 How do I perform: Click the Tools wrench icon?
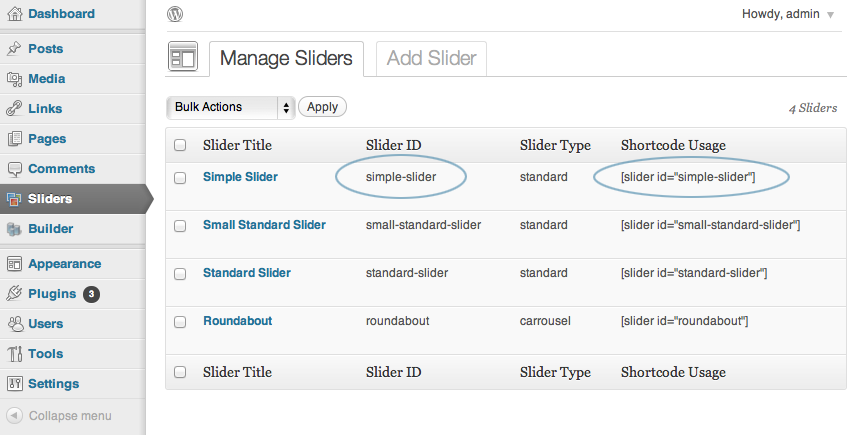(x=15, y=354)
